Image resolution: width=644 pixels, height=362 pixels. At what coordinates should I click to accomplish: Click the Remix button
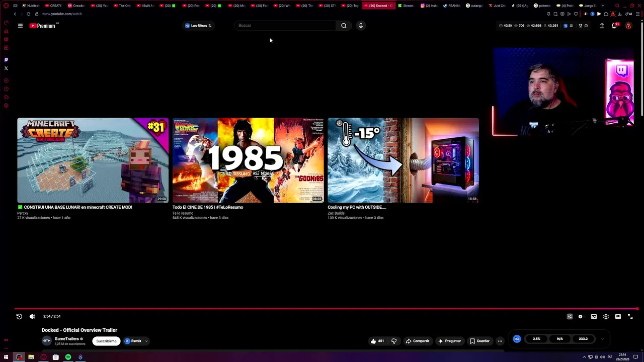pos(133,341)
